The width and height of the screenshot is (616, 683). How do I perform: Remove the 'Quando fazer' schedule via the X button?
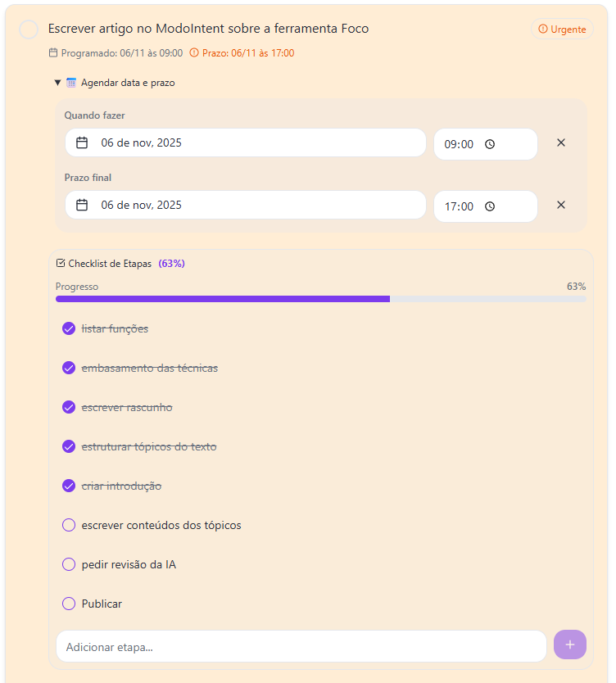pos(561,142)
